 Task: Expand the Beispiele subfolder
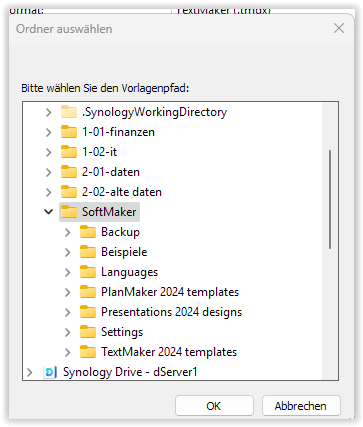pos(68,252)
